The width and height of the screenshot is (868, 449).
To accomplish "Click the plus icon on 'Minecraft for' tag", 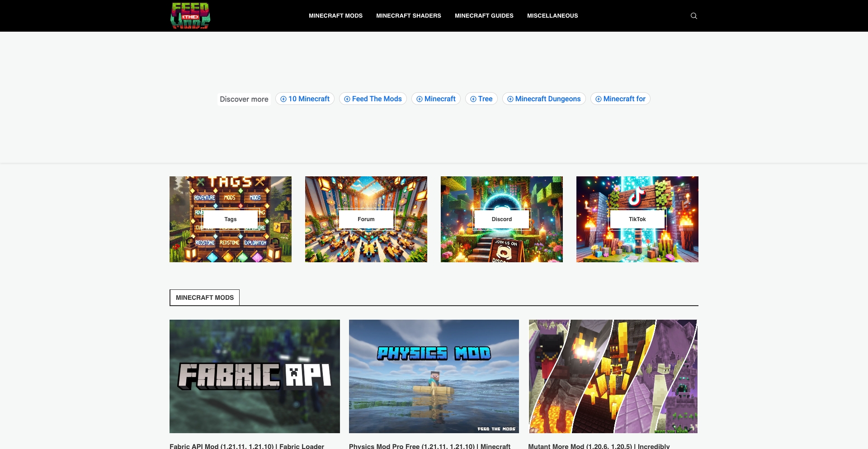I will point(598,99).
